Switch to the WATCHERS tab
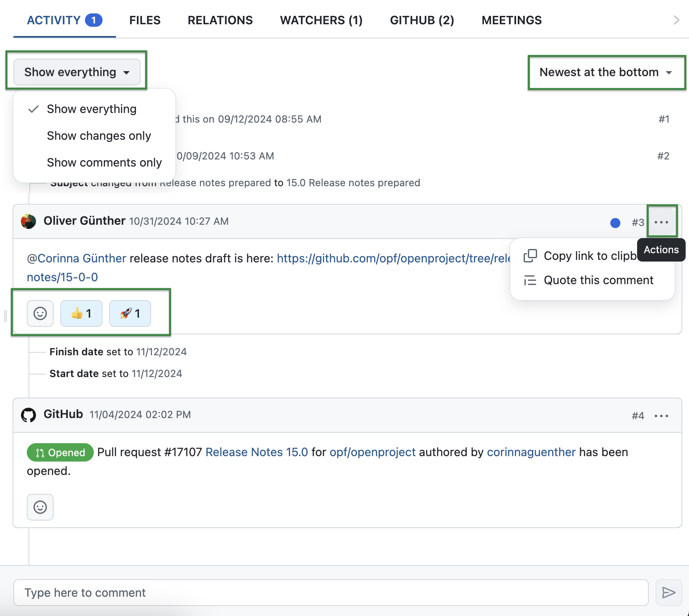The width and height of the screenshot is (689, 616). tap(321, 20)
